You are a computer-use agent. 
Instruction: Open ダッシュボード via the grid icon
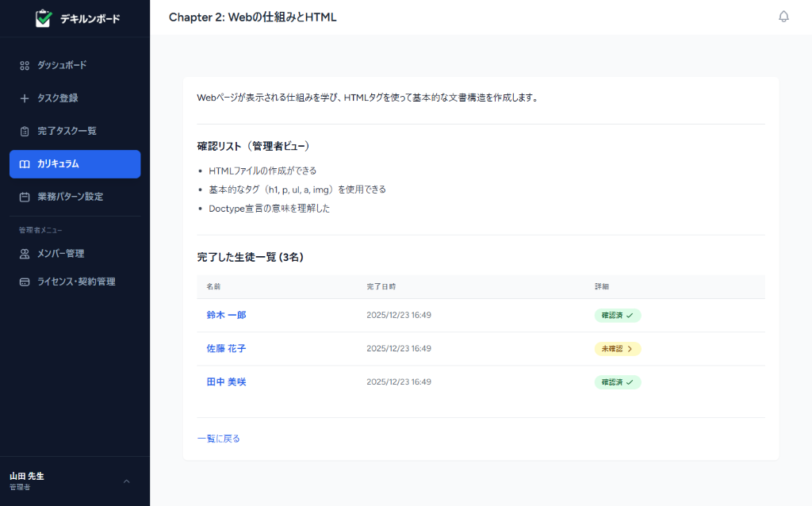point(23,65)
